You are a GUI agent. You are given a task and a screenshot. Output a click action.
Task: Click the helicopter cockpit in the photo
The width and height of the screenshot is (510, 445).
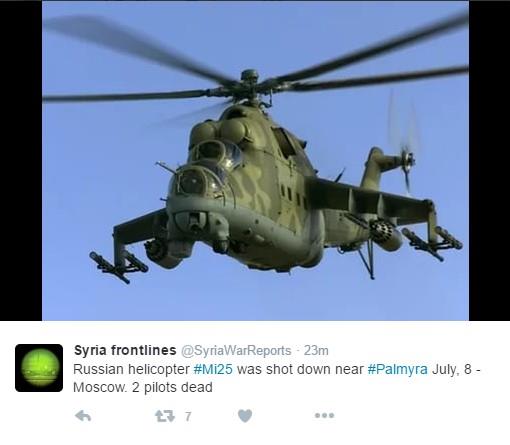207,173
